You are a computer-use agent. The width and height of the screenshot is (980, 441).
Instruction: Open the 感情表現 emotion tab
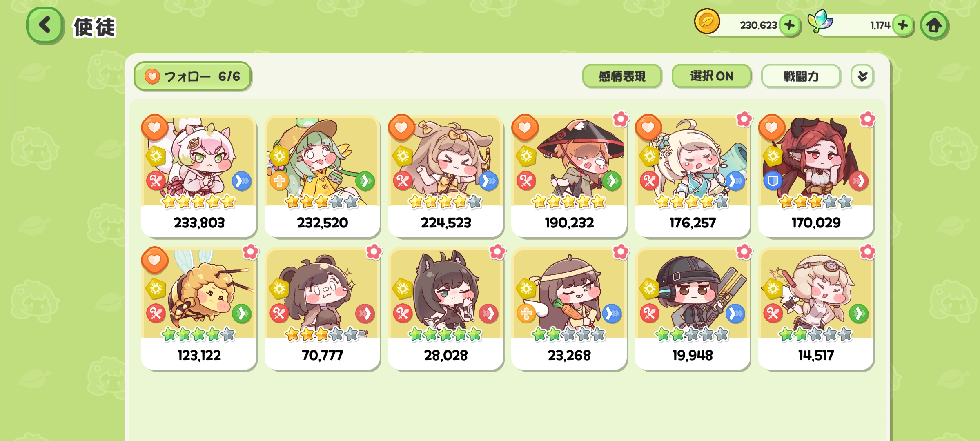pos(622,76)
